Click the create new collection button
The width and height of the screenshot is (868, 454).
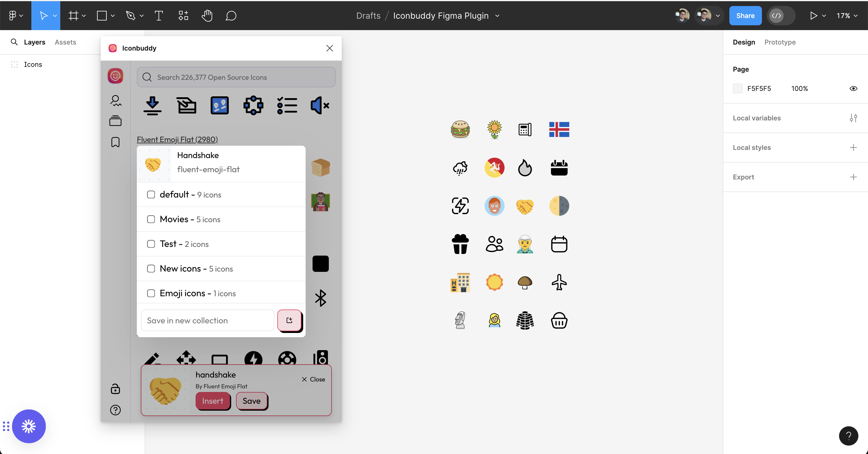click(x=289, y=320)
